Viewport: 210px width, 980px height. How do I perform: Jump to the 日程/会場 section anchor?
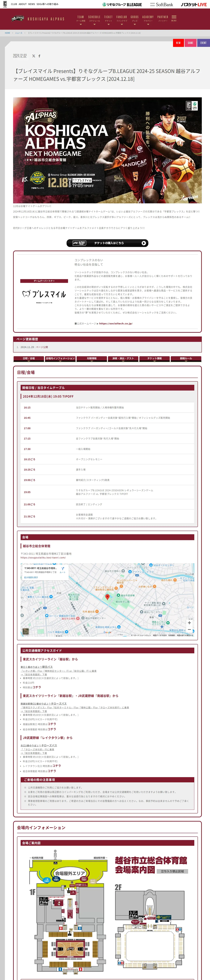click(29, 358)
